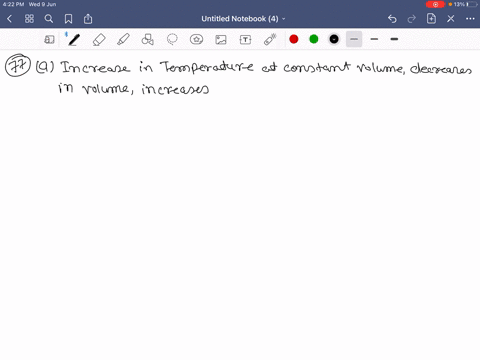Pick the green pen color
The image size is (480, 360).
click(x=314, y=39)
